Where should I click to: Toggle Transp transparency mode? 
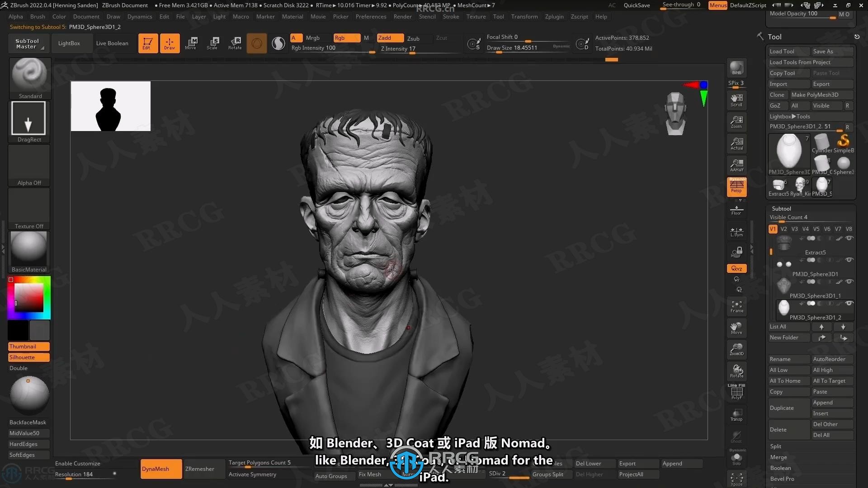coord(736,415)
